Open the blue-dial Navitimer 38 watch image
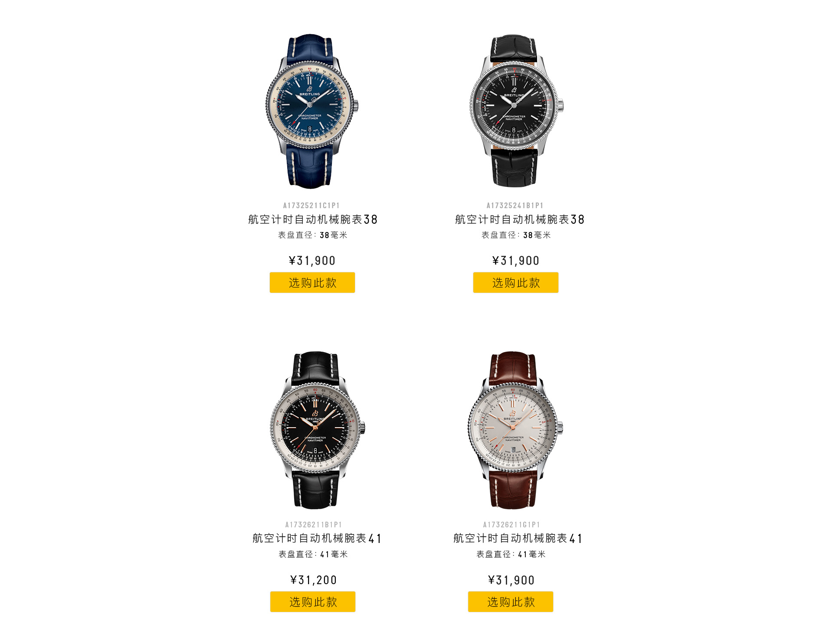 [x=312, y=111]
